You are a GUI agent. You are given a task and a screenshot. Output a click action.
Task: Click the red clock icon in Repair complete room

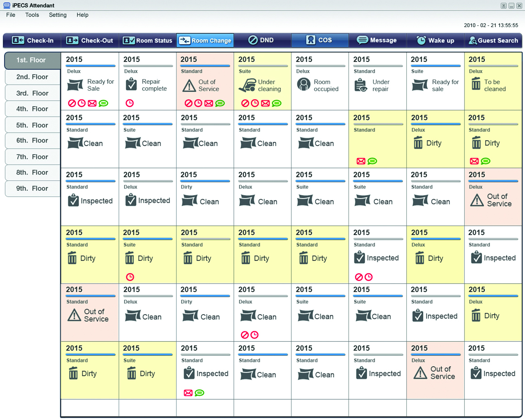pos(129,103)
